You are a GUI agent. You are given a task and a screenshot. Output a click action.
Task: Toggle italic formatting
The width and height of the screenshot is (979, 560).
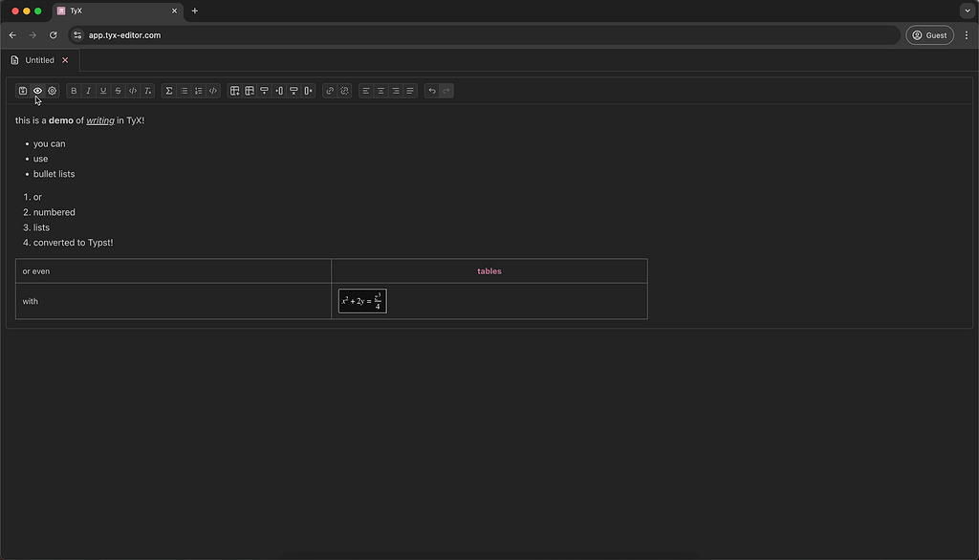[89, 91]
